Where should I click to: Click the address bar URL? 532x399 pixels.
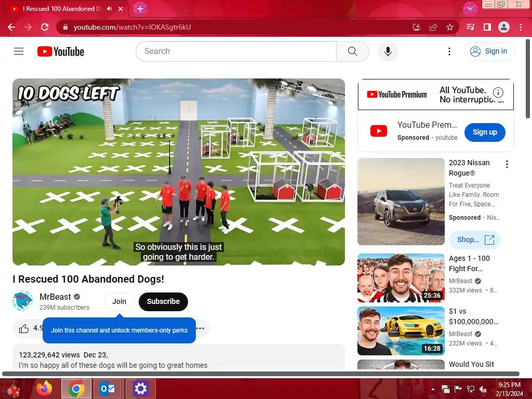[132, 27]
